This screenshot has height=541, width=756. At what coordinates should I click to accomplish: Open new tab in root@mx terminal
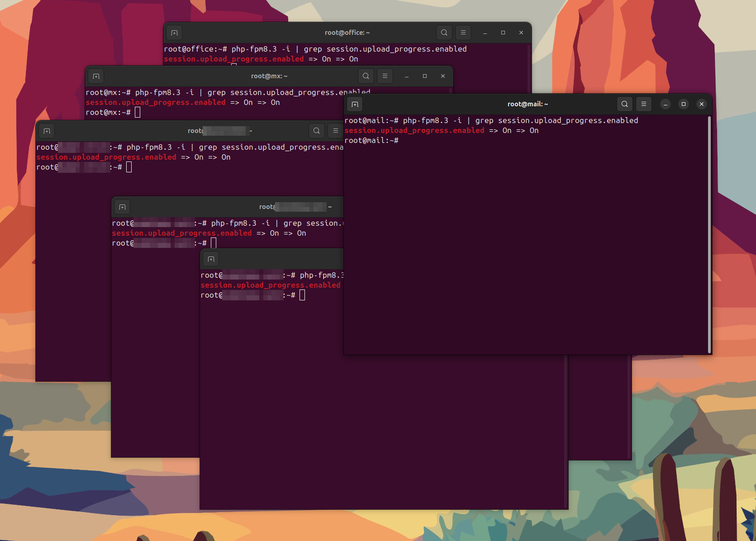[x=96, y=76]
